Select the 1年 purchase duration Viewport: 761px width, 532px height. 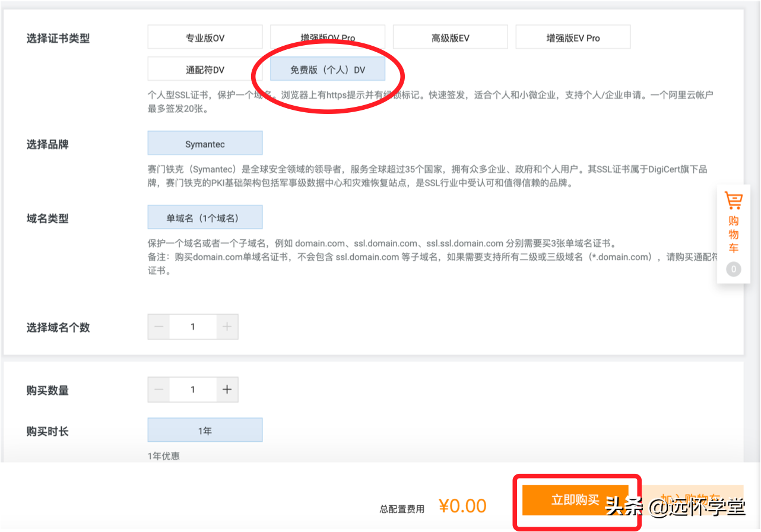pyautogui.click(x=205, y=431)
